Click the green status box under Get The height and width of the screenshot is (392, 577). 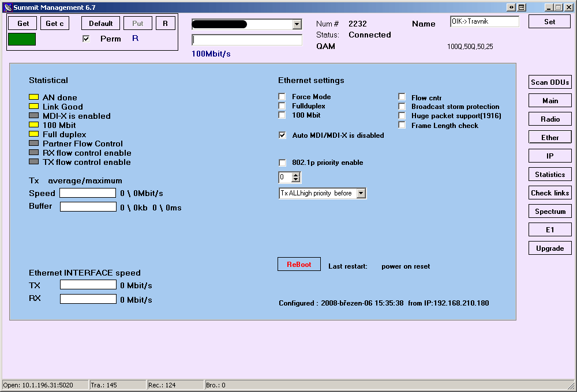point(22,39)
